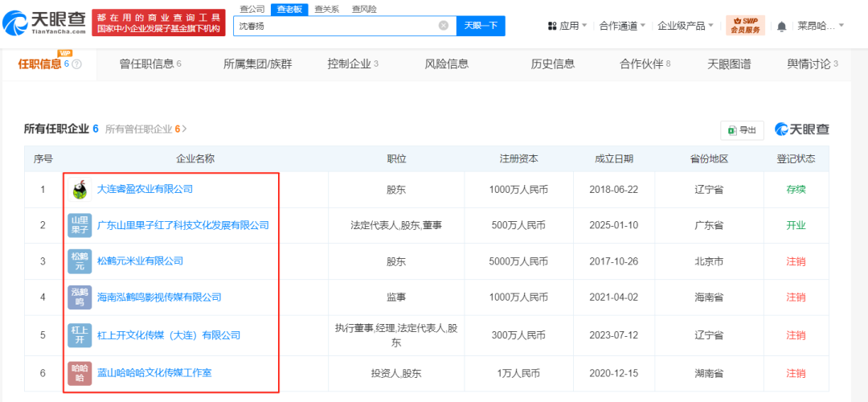Click 5000万人民币 capital cell
Screen dimensions: 868x402
(518, 260)
